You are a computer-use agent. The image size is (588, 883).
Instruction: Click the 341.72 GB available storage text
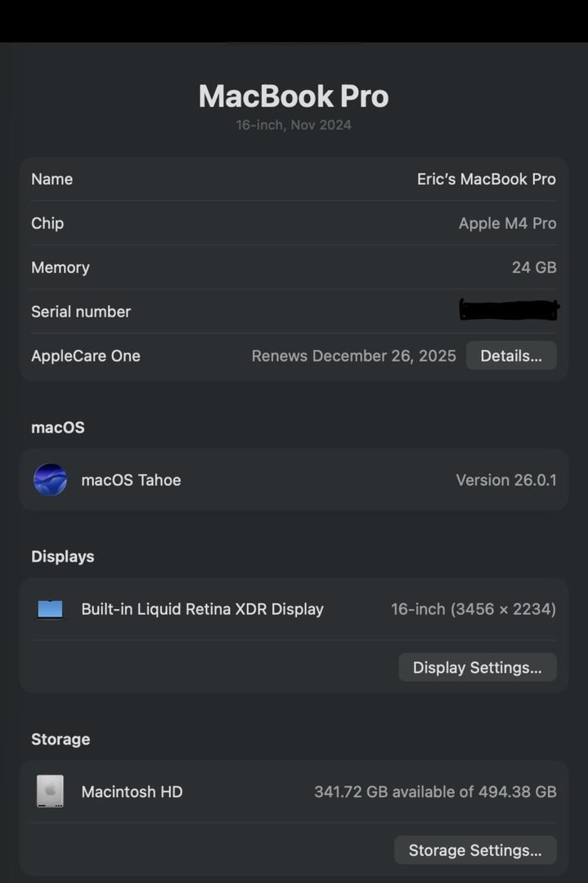[x=435, y=791]
